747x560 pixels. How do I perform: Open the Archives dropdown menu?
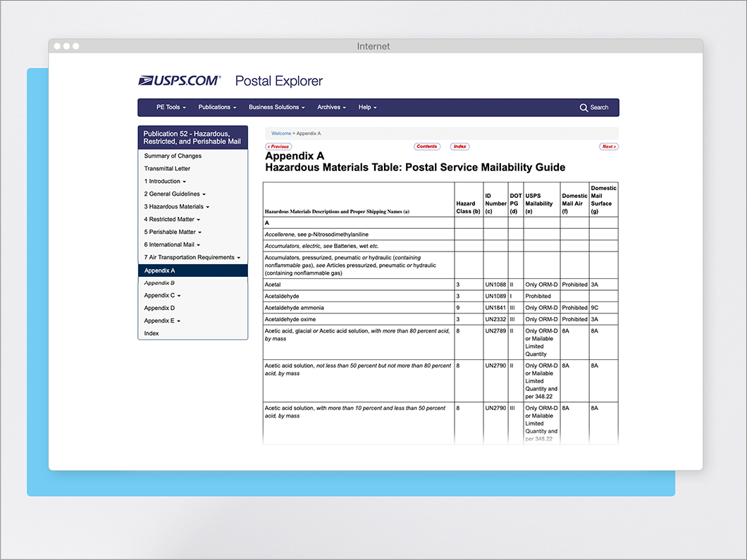[x=332, y=107]
